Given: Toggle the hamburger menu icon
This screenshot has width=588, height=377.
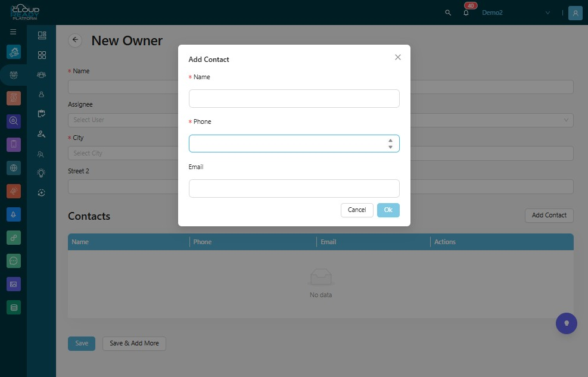Looking at the screenshot, I should 13,32.
